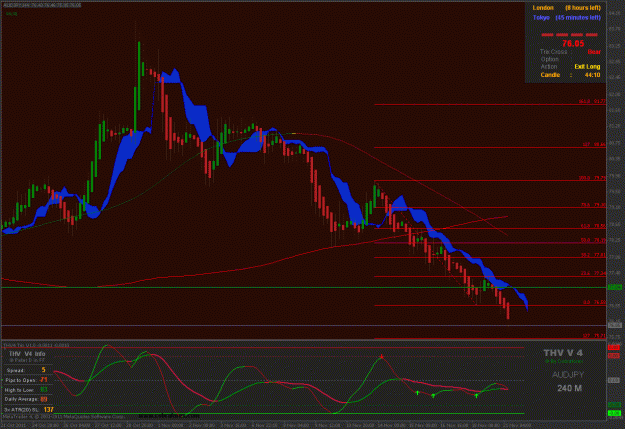Select the 61.8 Fibonacci level label

pos(593,226)
